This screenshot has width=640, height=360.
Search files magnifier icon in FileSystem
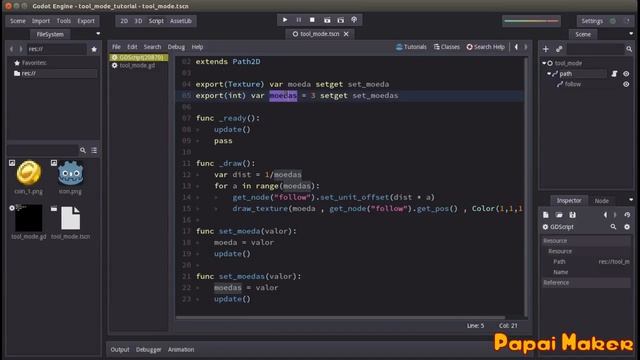[x=83, y=150]
